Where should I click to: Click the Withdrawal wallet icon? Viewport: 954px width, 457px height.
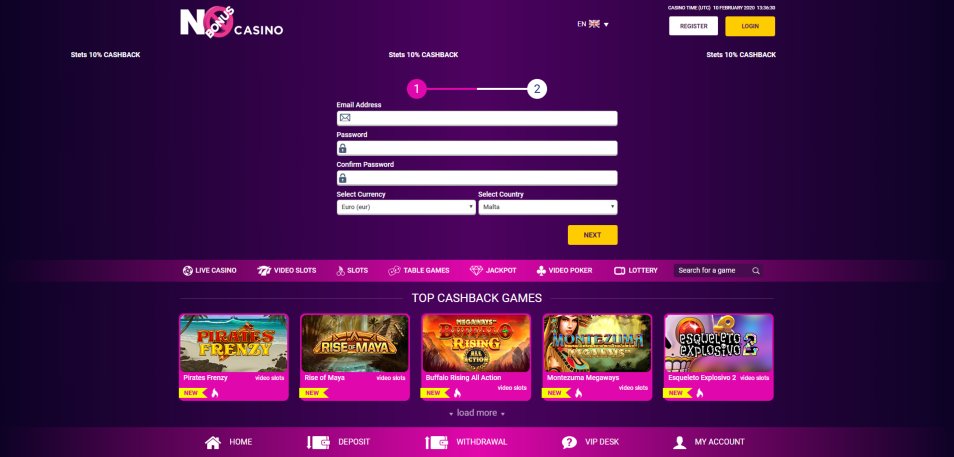pos(436,442)
